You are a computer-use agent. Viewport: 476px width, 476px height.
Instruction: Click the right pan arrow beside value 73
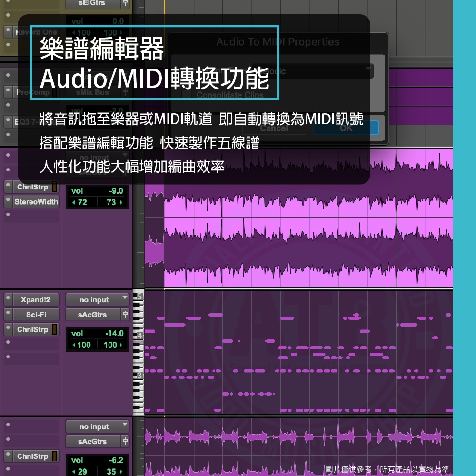pos(121,202)
